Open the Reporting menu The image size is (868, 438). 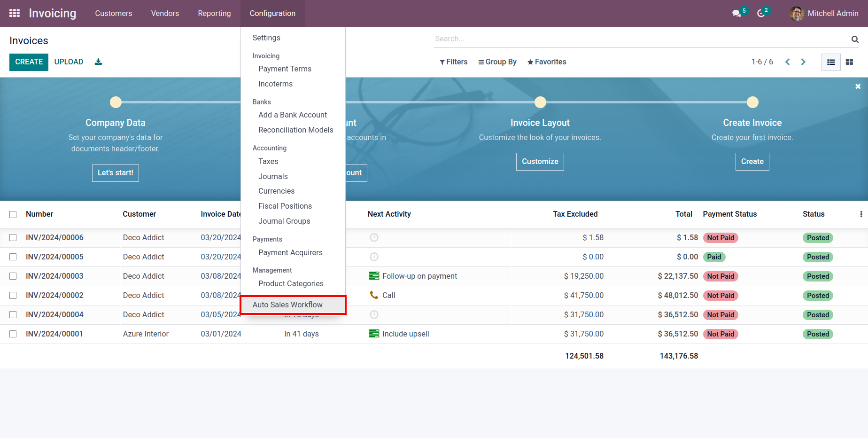[214, 14]
